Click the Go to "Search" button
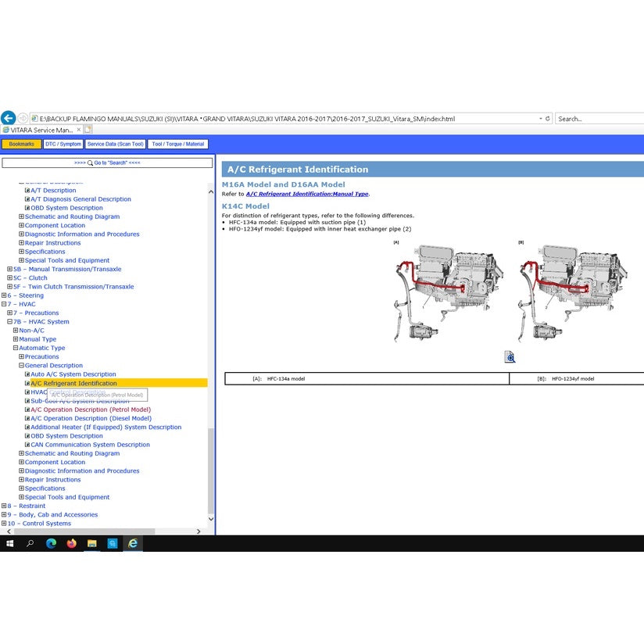The image size is (644, 644). point(107,163)
